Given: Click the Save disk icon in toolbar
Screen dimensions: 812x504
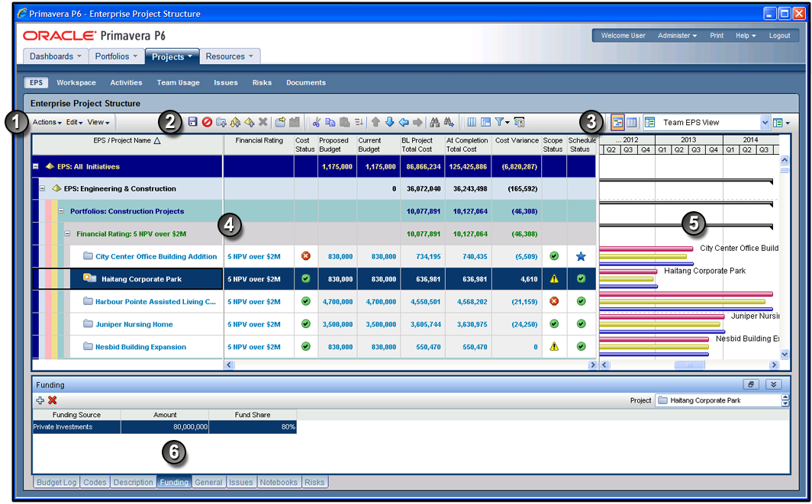Looking at the screenshot, I should [x=192, y=122].
